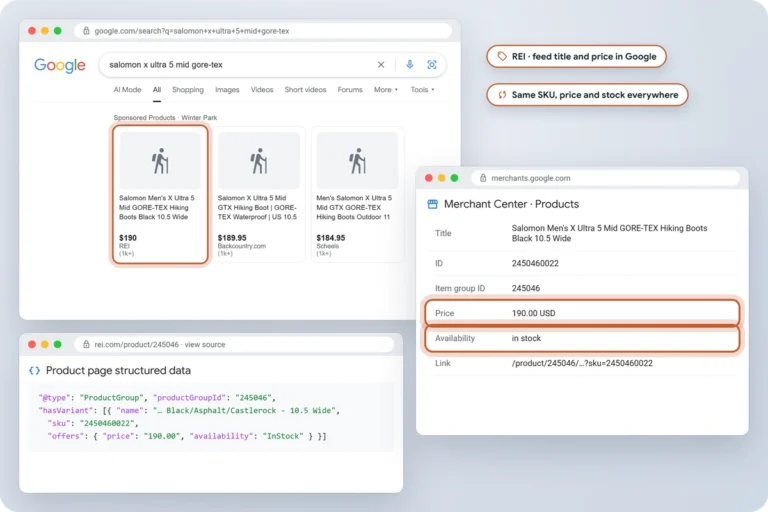The image size is (768, 512).
Task: Expand the More search options dropdown
Action: tap(386, 90)
